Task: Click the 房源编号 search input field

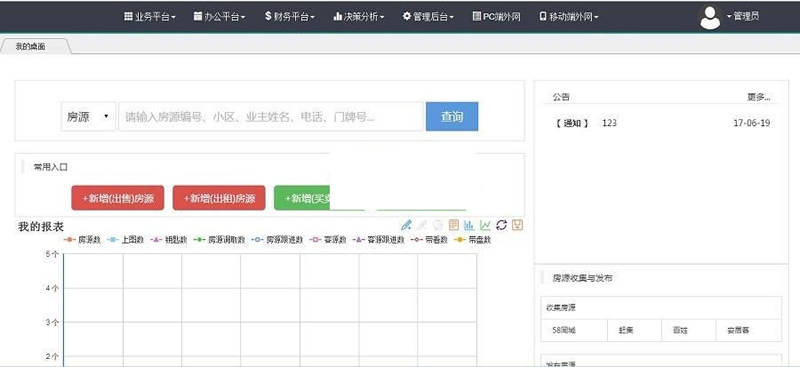Action: click(271, 117)
